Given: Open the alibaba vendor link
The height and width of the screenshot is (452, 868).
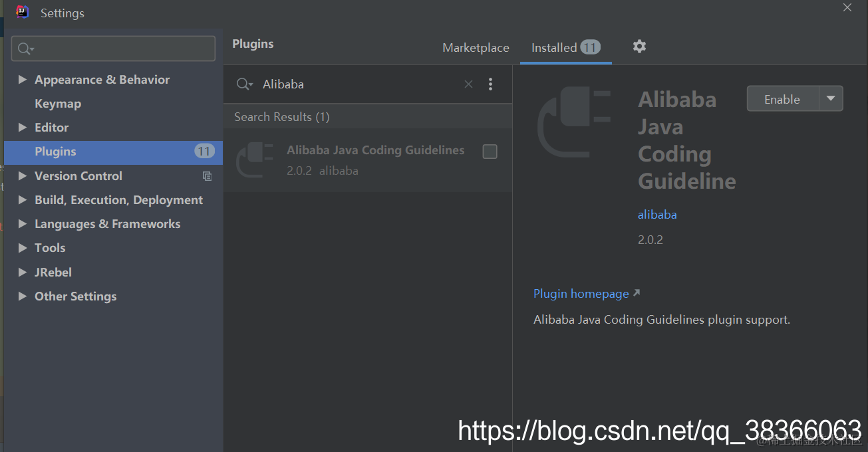Looking at the screenshot, I should [x=657, y=215].
